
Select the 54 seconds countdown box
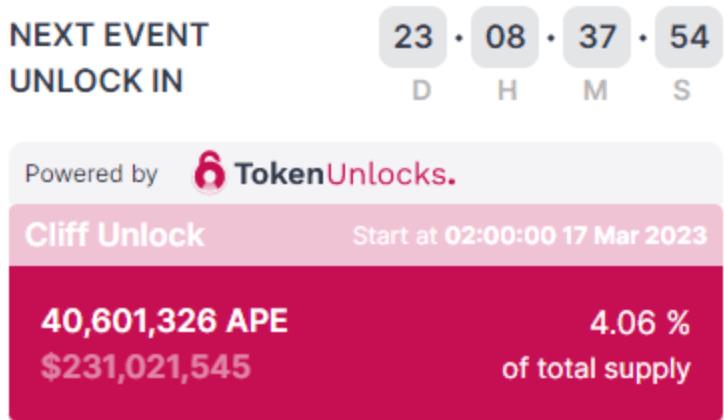tap(689, 37)
